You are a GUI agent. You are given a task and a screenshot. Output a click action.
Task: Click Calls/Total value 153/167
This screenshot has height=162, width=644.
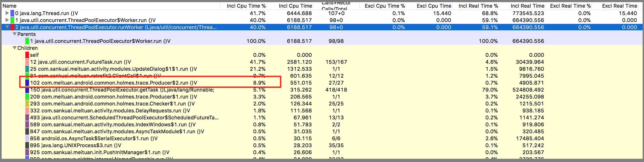pos(336,62)
